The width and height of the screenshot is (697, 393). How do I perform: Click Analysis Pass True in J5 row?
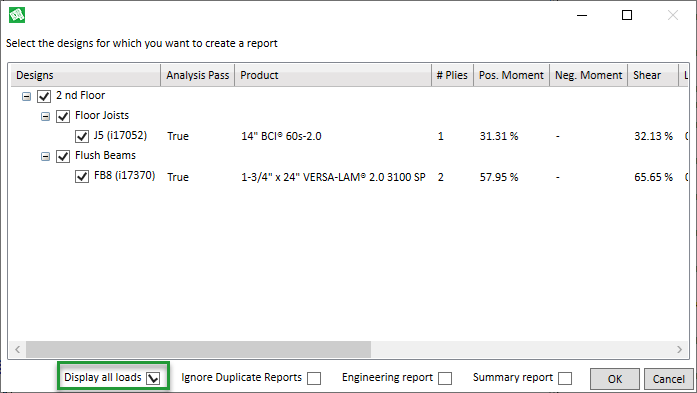[x=178, y=136]
